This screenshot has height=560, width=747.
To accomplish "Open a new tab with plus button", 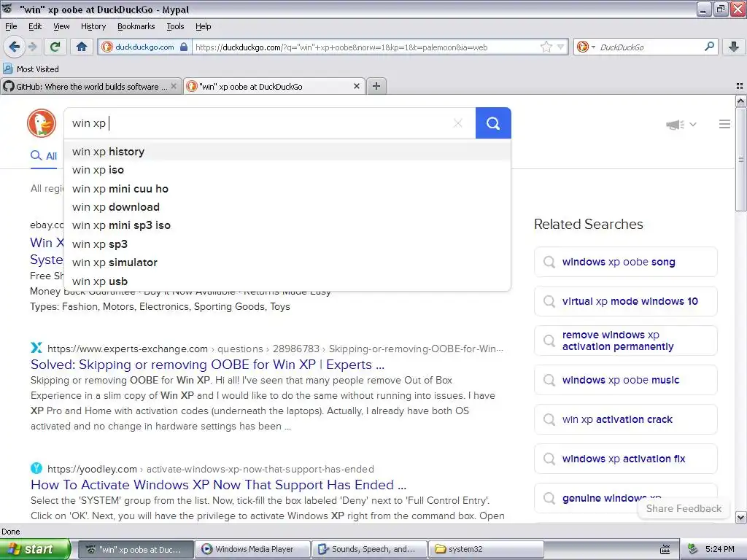I will coord(376,86).
